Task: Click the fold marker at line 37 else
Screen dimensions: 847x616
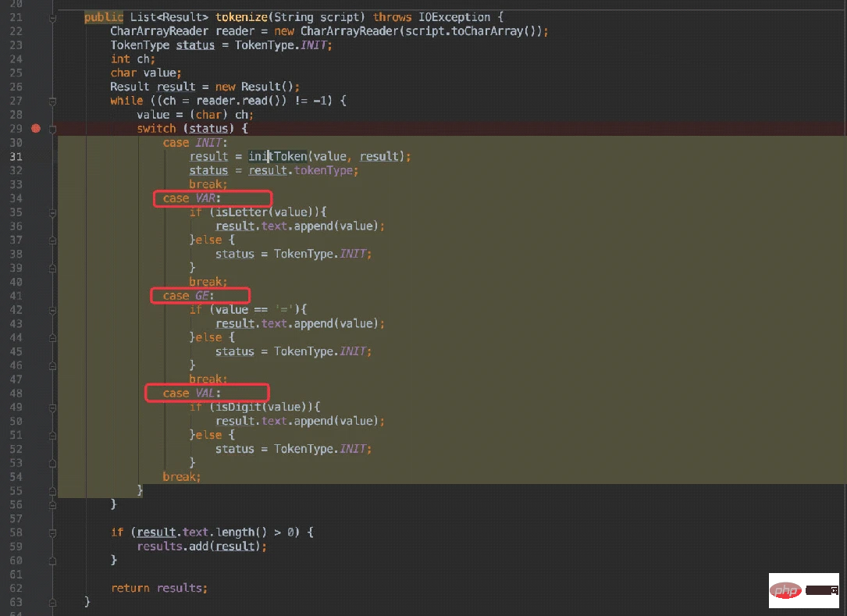Action: pos(52,240)
